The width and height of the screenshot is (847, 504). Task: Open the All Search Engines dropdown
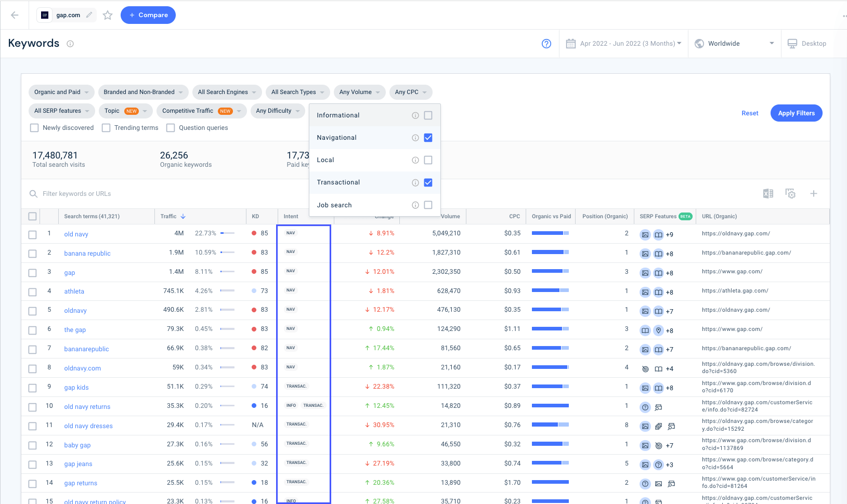226,92
